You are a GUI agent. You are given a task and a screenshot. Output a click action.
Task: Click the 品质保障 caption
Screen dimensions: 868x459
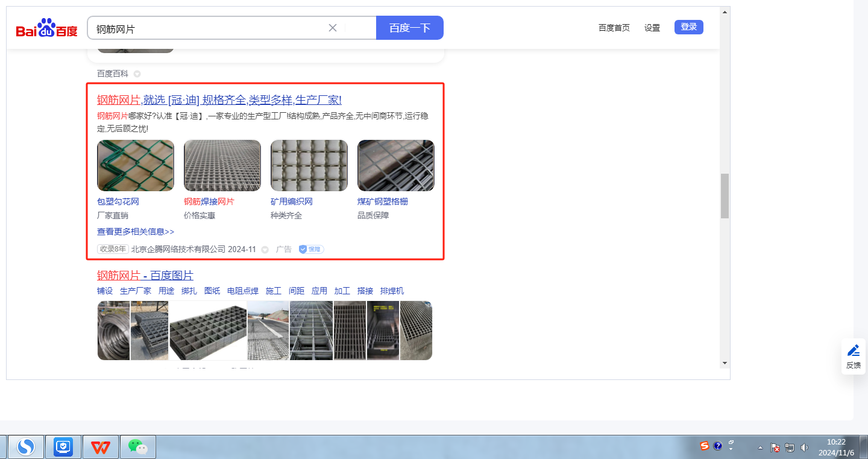[373, 215]
